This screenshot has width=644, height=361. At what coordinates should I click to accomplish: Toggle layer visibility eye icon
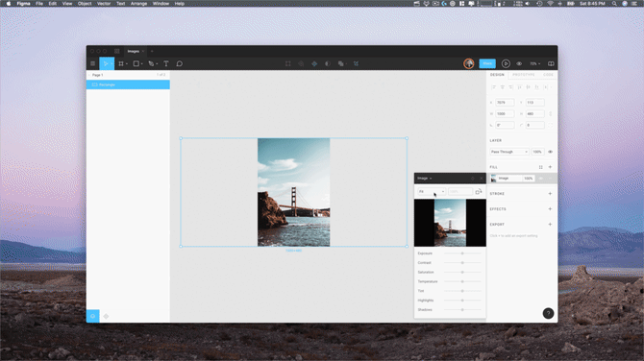coord(551,152)
